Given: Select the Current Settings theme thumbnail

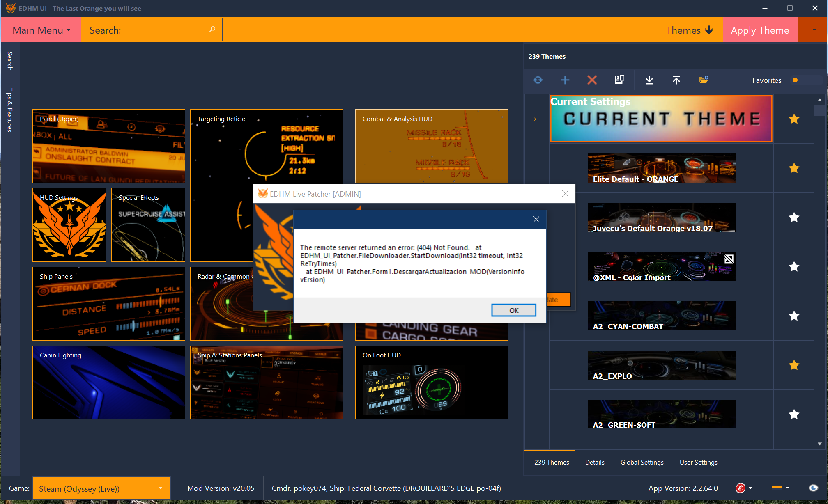Looking at the screenshot, I should point(661,119).
